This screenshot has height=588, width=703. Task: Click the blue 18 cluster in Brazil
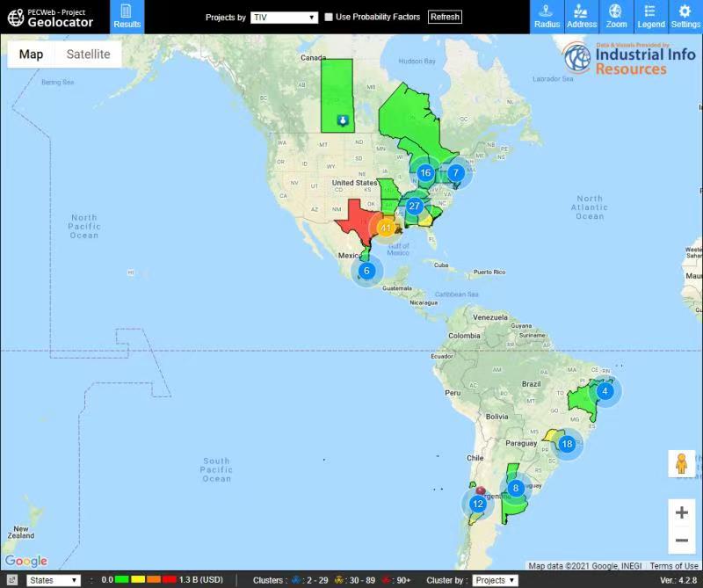pyautogui.click(x=568, y=445)
